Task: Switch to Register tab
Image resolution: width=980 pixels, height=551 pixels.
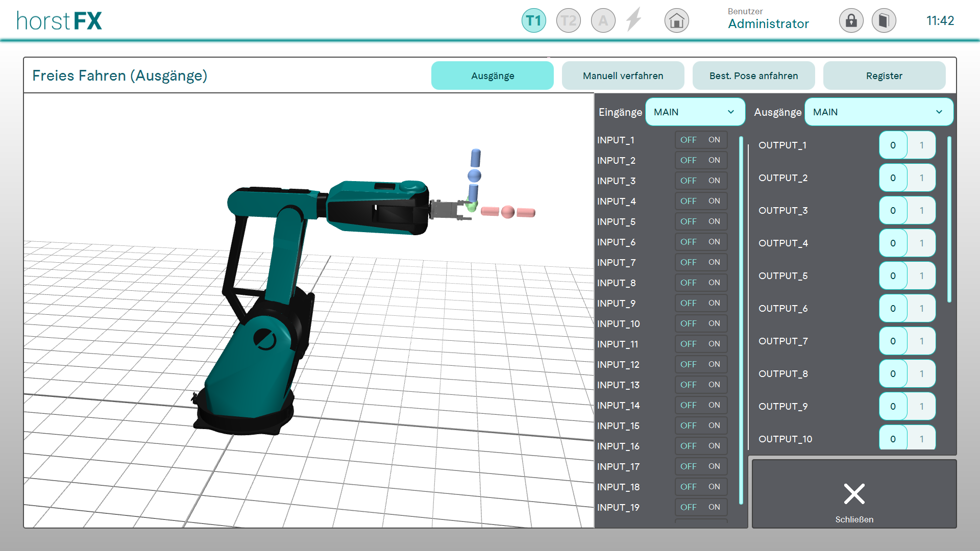Action: point(884,76)
